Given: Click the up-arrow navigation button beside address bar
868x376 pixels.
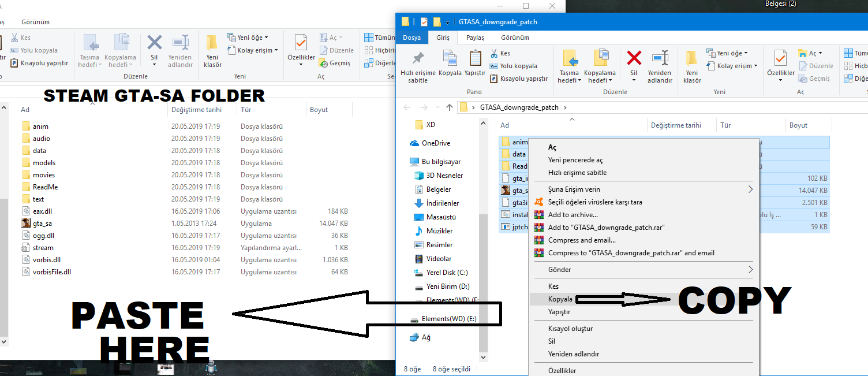Looking at the screenshot, I should tap(450, 107).
